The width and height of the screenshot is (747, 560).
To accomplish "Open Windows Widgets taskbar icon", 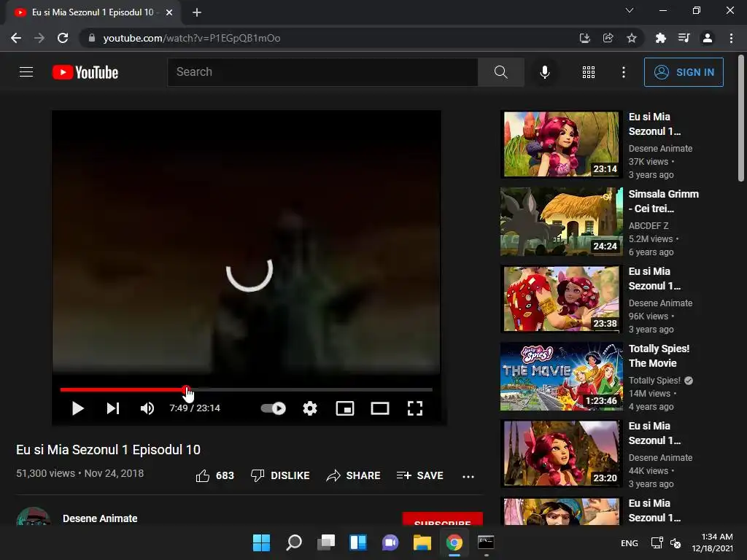I will 357,542.
